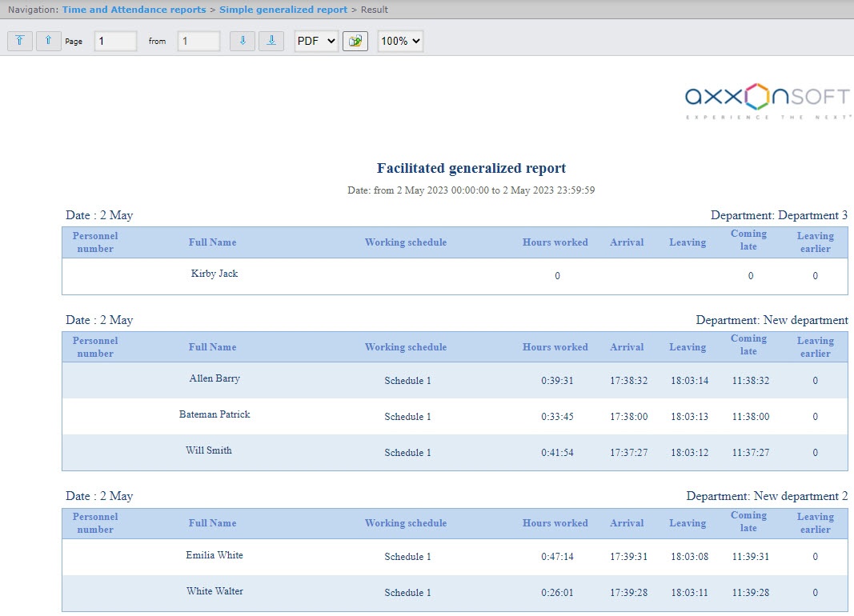Image resolution: width=854 pixels, height=616 pixels.
Task: Click the AxxonSoft logo
Action: [x=767, y=101]
